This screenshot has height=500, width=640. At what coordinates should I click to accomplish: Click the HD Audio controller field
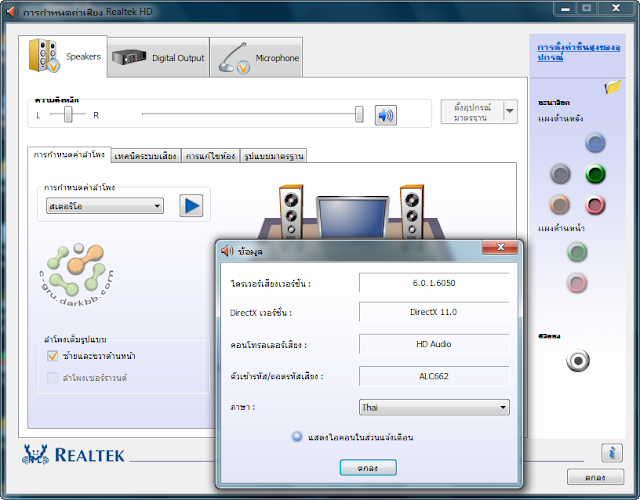click(434, 344)
